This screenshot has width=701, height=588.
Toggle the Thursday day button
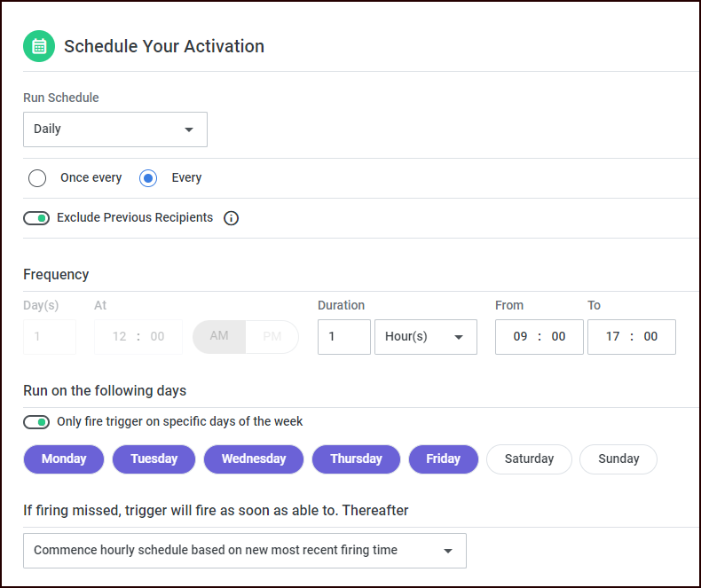coord(356,459)
